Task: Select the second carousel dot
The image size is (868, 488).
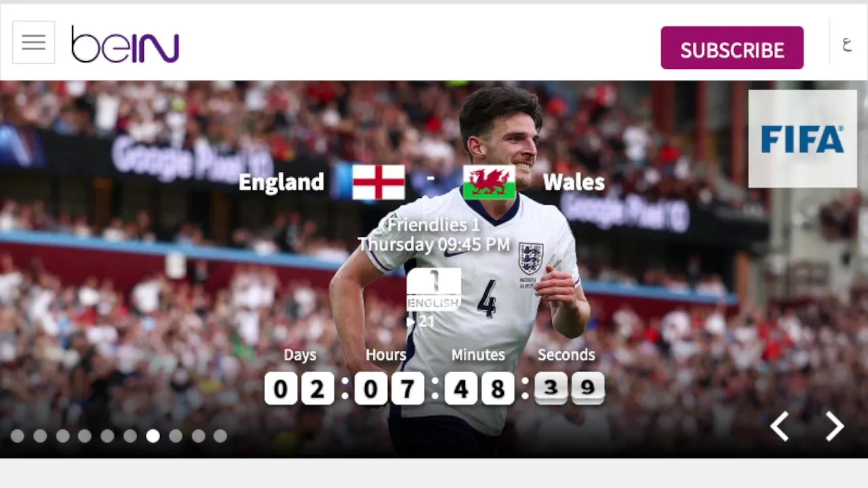Action: click(40, 436)
